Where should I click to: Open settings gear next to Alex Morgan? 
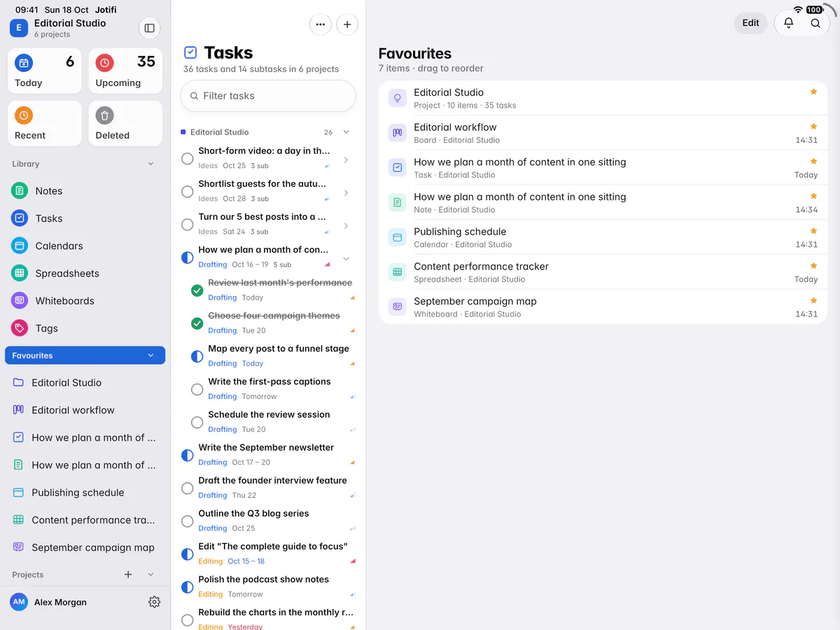click(x=155, y=602)
